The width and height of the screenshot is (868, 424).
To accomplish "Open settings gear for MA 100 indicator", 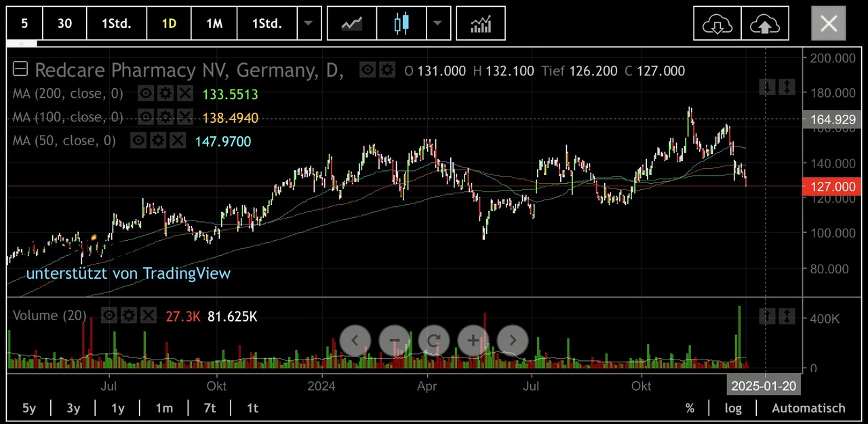I will (165, 117).
